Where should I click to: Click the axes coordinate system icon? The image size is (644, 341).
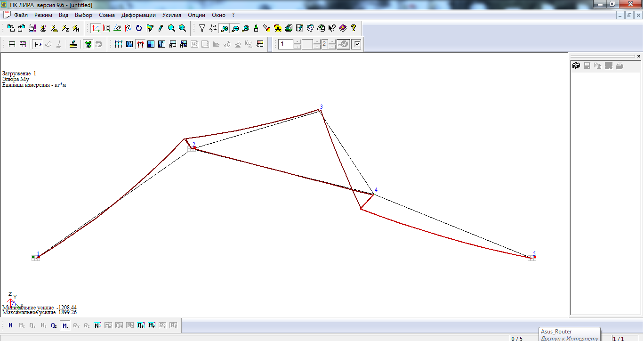pyautogui.click(x=96, y=28)
